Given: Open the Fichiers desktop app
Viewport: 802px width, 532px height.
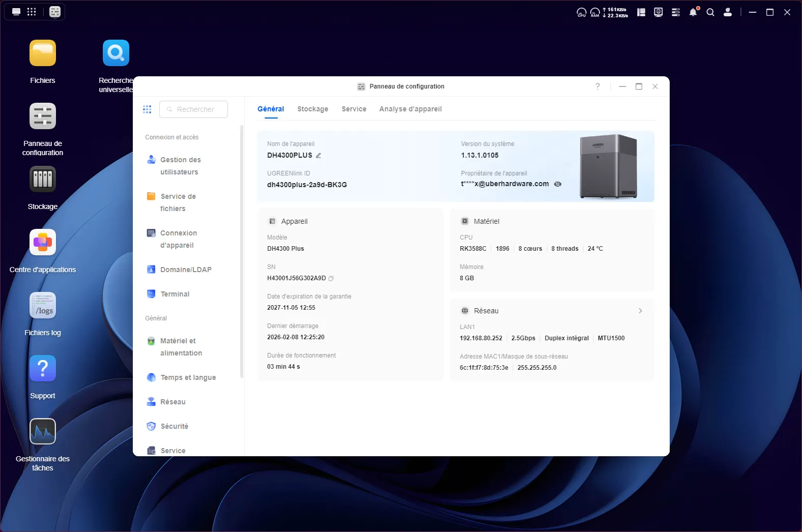Looking at the screenshot, I should tap(43, 53).
